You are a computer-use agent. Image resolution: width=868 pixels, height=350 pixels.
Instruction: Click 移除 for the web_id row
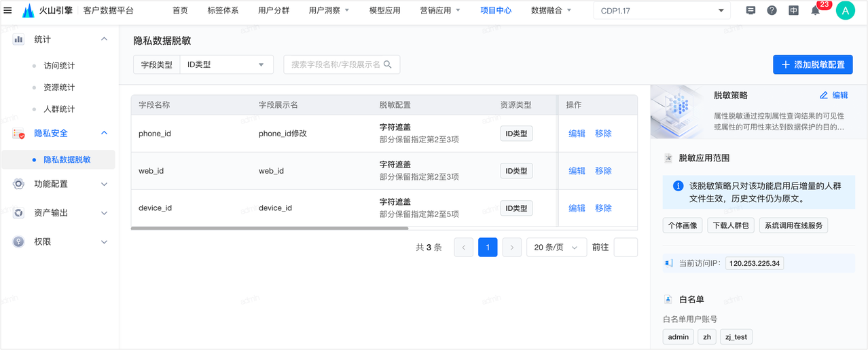(603, 171)
